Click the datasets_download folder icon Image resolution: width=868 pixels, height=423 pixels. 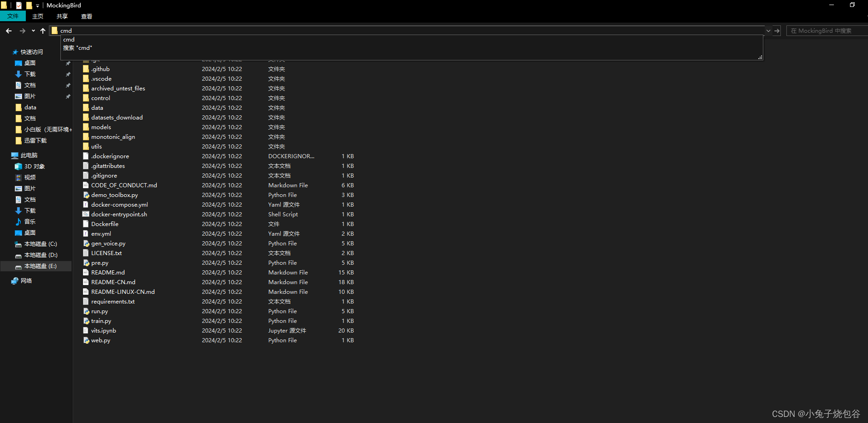tap(86, 117)
